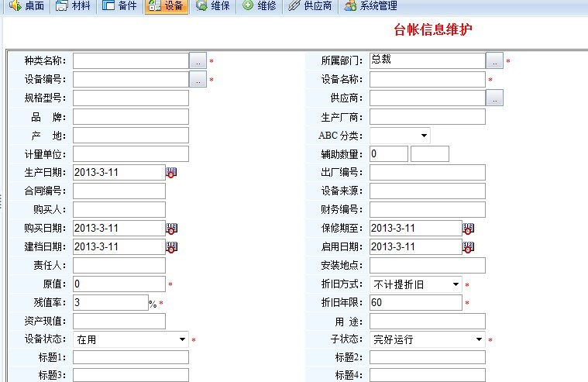The image size is (588, 382).
Task: Click the 规格型号 input field
Action: [x=131, y=98]
